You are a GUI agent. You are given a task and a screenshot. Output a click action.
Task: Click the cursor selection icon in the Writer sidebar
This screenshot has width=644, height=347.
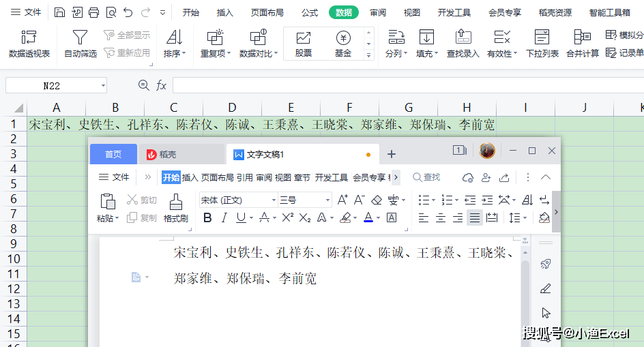546,313
